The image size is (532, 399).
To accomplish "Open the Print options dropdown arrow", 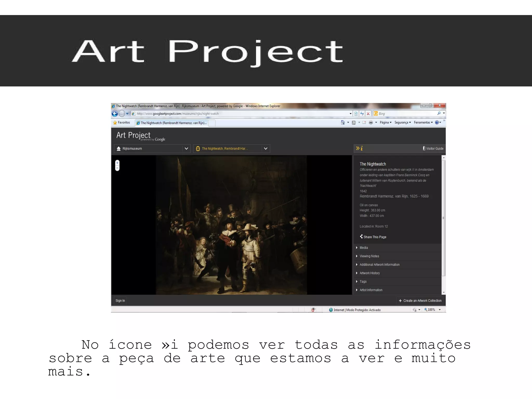I will (376, 123).
